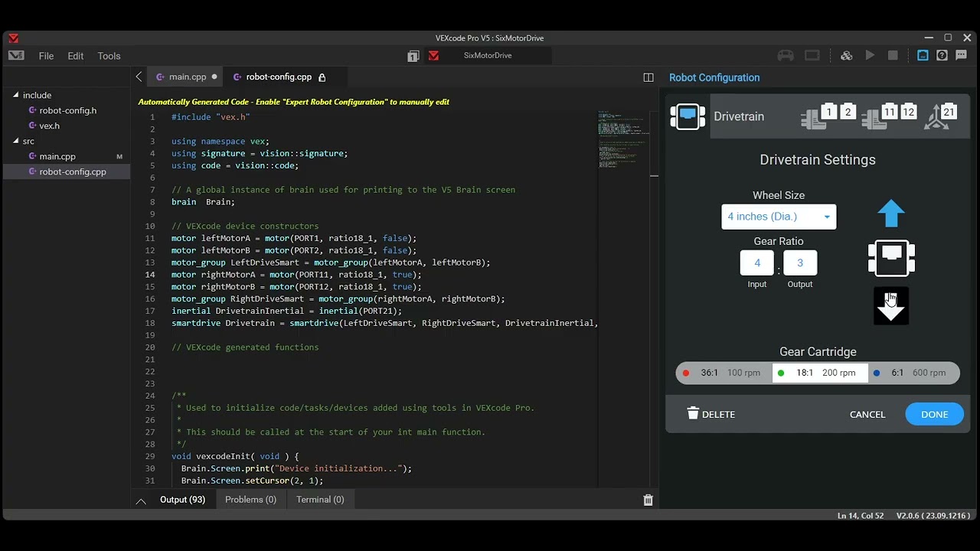Select the 18:1 200 rpm gear cartridge
This screenshot has height=551, width=980.
tap(820, 373)
